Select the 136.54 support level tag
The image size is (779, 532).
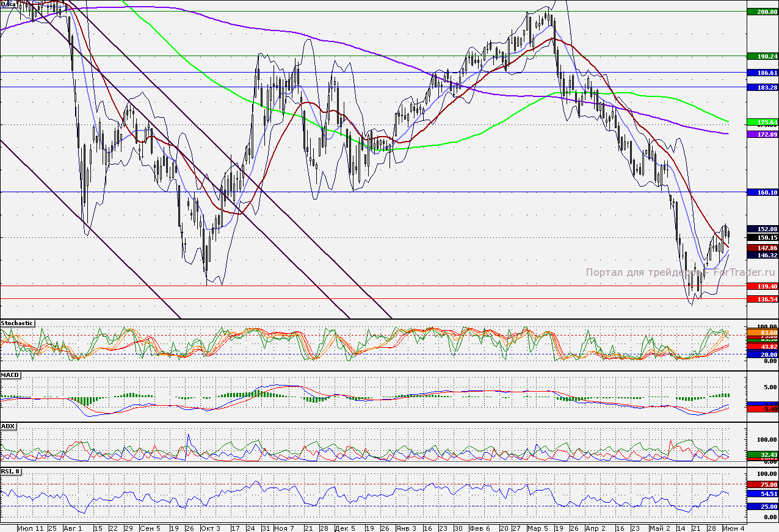[763, 299]
